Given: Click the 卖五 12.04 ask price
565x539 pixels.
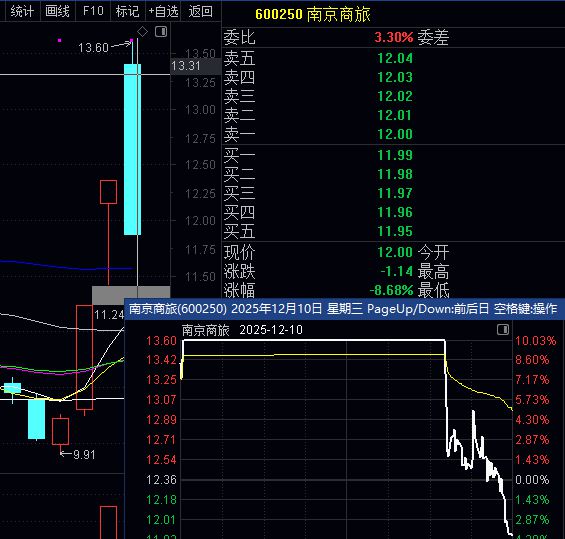Looking at the screenshot, I should 395,58.
